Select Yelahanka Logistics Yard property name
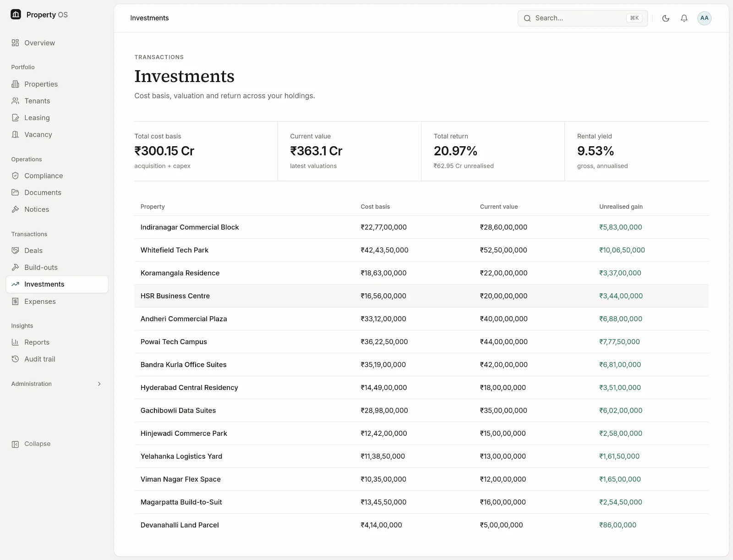Screen dimensions: 733x560 181,456
